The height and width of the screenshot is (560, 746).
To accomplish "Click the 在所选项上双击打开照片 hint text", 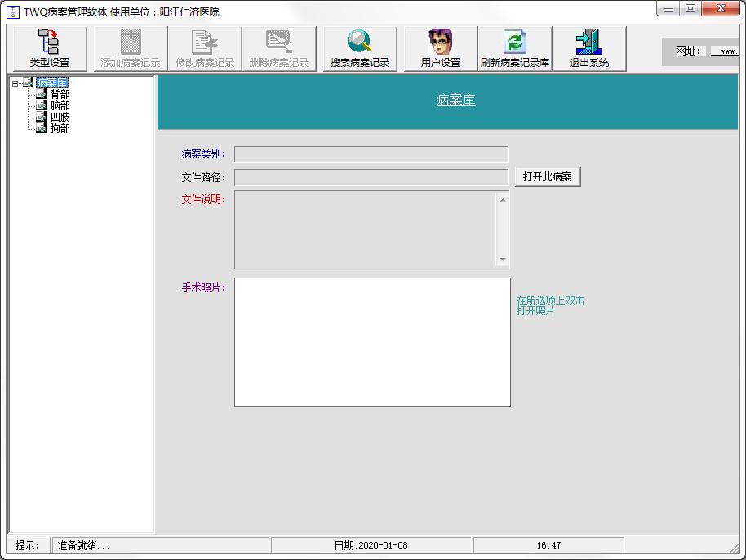I will [550, 305].
